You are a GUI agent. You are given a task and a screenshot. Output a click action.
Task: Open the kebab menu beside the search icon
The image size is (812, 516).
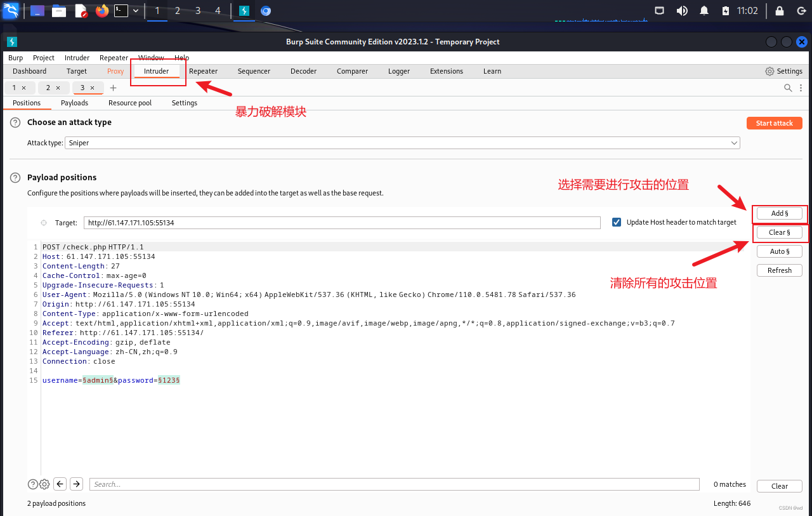coord(801,88)
